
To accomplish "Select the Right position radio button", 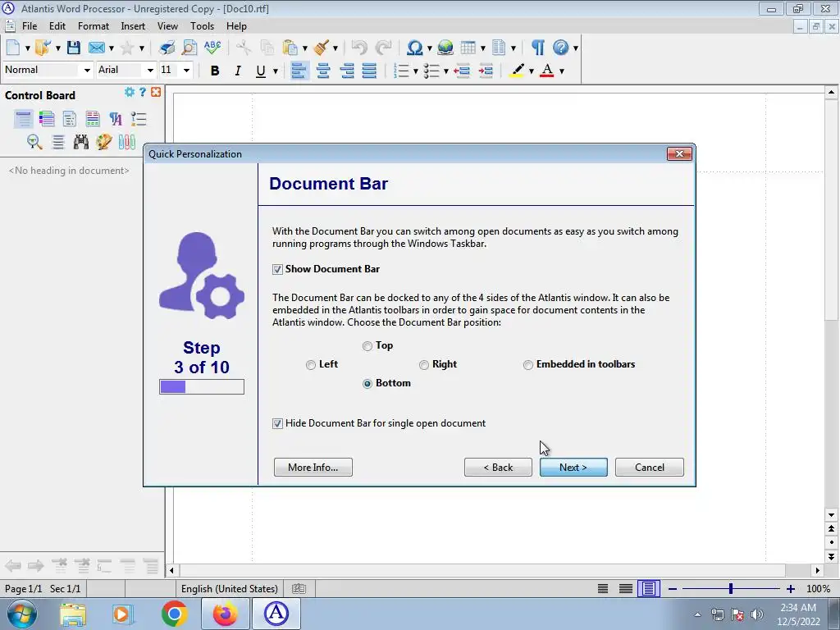I will point(424,365).
